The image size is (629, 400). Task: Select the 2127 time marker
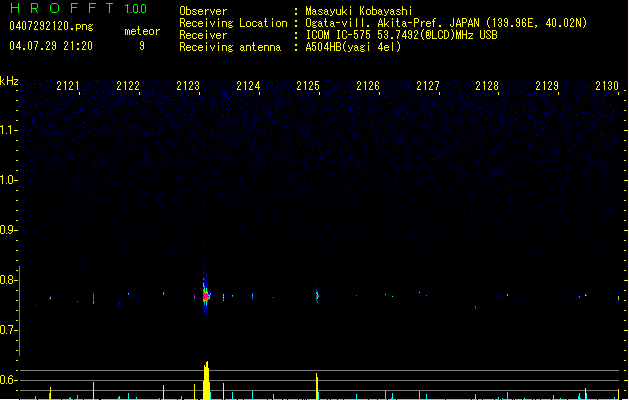pyautogui.click(x=428, y=87)
